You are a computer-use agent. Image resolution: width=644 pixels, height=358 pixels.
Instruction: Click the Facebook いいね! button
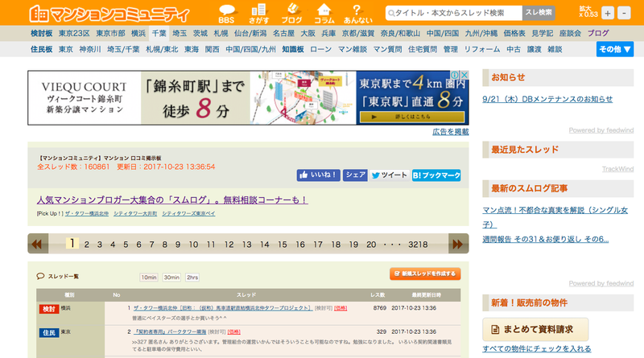[318, 175]
